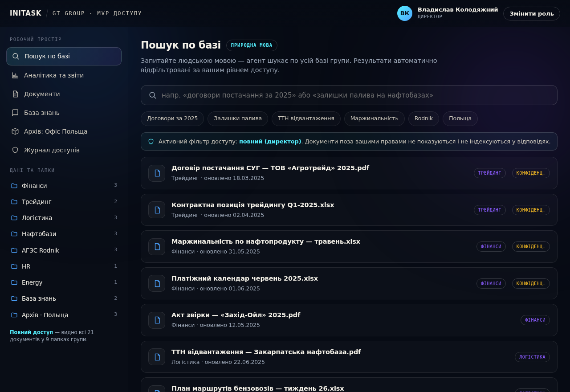Select the Залишки палива suggestion chip

coord(238,118)
